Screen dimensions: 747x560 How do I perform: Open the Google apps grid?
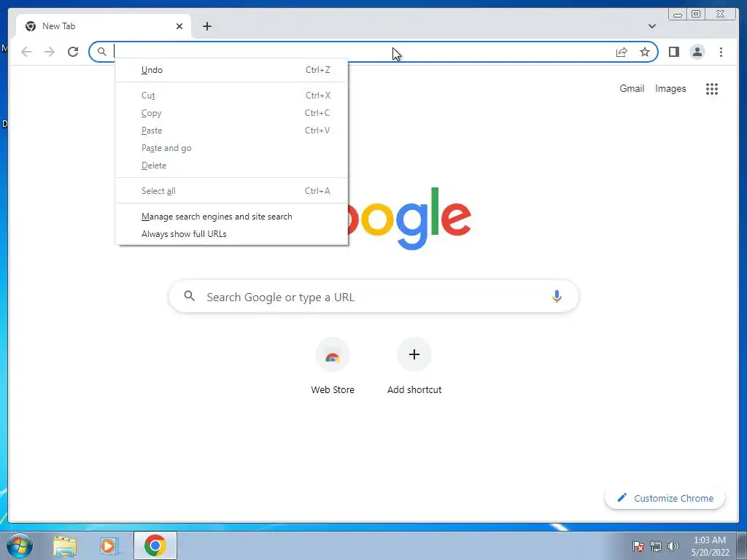pyautogui.click(x=712, y=88)
